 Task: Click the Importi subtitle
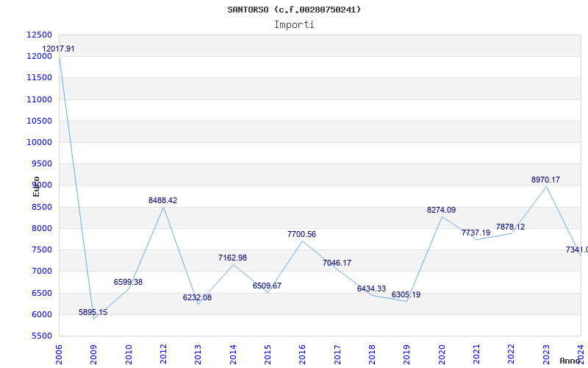pos(294,25)
